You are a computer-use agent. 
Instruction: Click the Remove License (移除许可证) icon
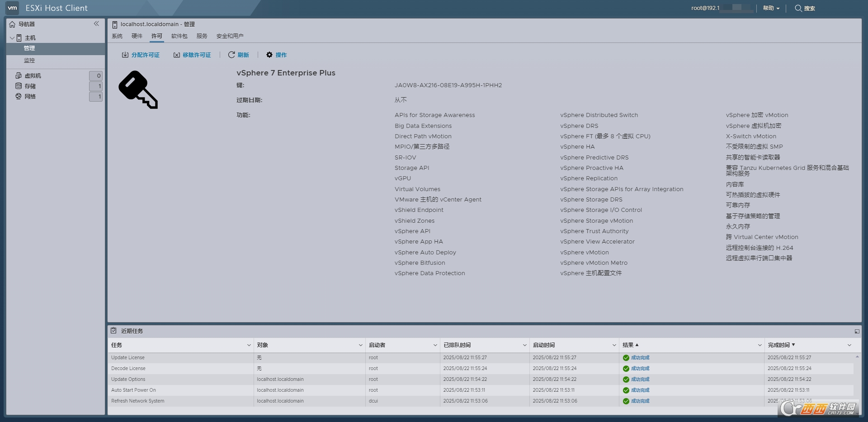(177, 55)
